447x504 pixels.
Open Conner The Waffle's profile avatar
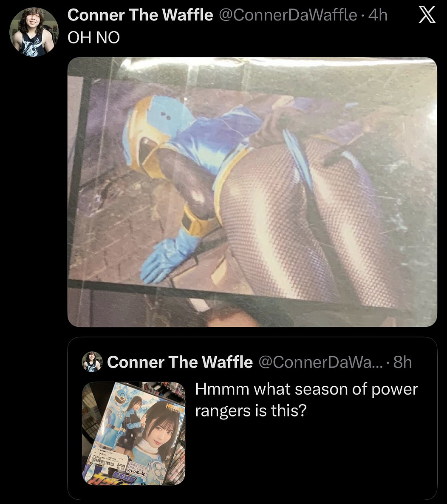34,32
